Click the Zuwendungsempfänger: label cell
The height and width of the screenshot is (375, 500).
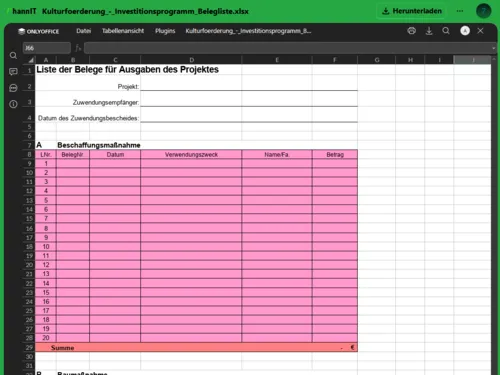tap(106, 102)
